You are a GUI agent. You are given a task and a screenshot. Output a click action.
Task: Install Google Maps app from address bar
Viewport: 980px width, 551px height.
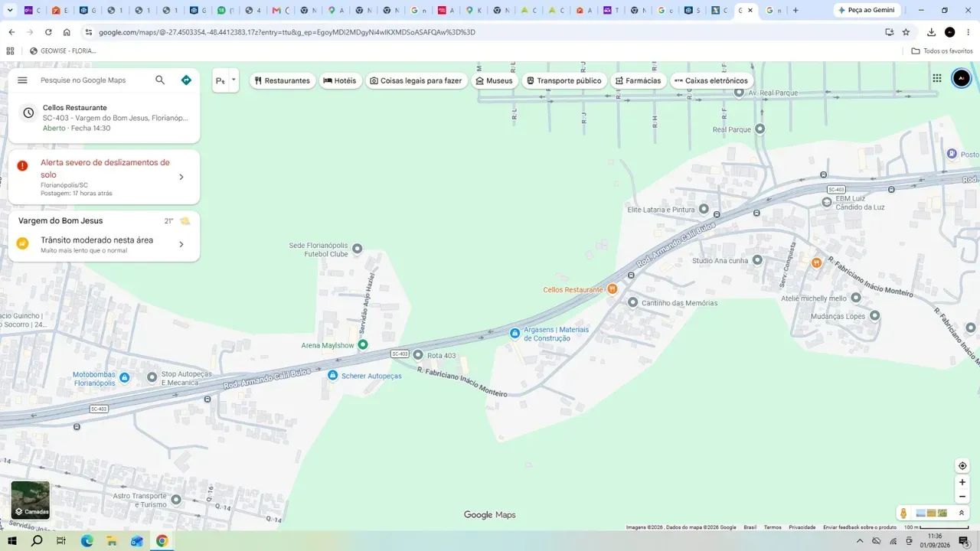pos(889,32)
